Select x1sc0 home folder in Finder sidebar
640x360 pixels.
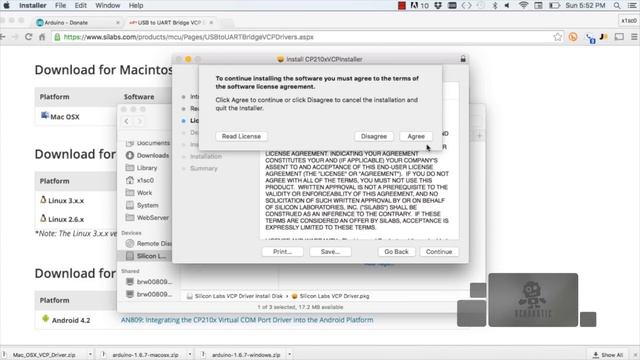[x=140, y=180]
